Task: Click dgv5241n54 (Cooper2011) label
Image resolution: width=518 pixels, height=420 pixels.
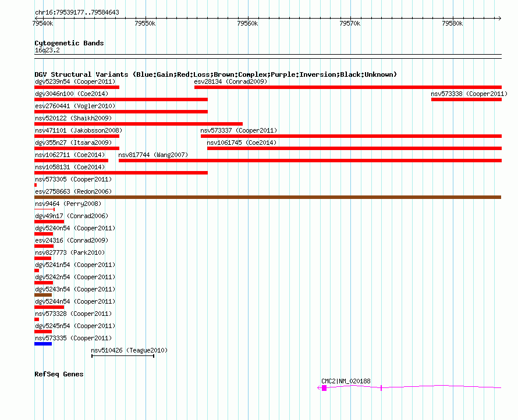Action: [75, 265]
